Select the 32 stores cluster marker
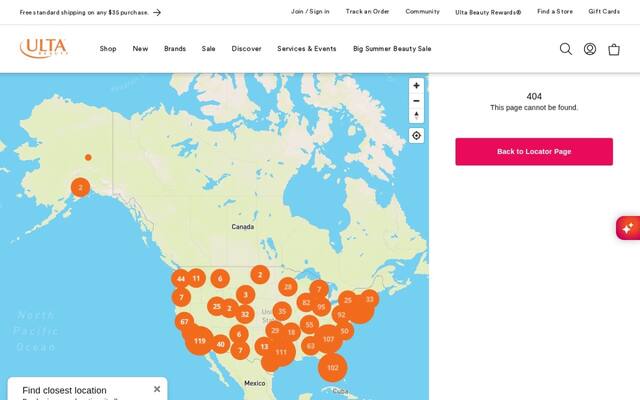 [x=245, y=314]
